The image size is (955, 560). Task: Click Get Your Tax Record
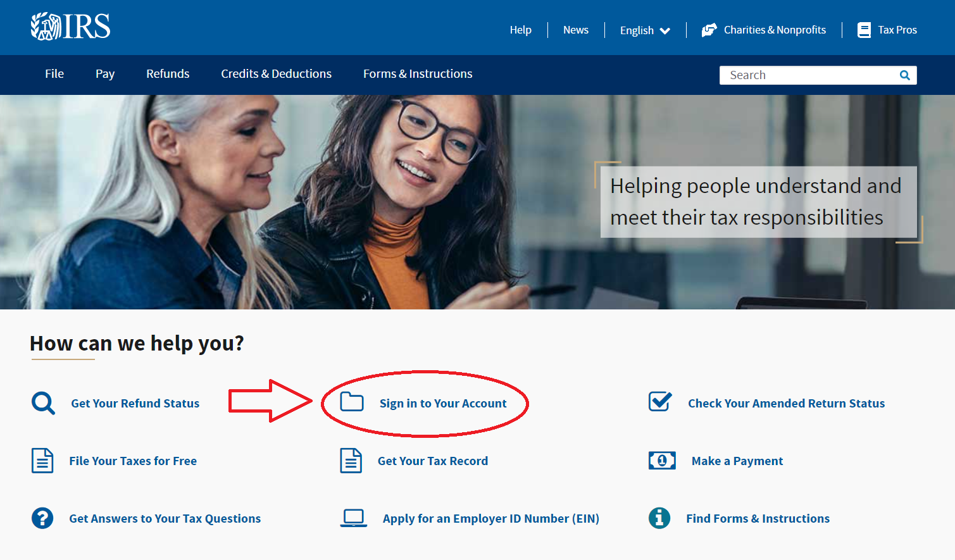pyautogui.click(x=433, y=461)
